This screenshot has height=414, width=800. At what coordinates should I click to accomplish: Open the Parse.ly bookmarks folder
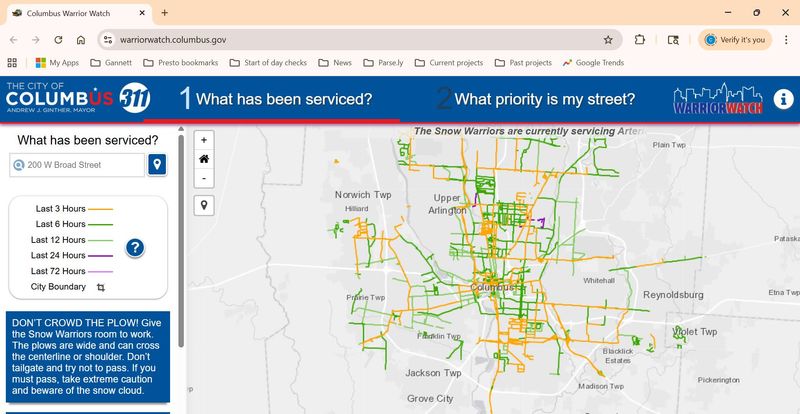[x=383, y=63]
